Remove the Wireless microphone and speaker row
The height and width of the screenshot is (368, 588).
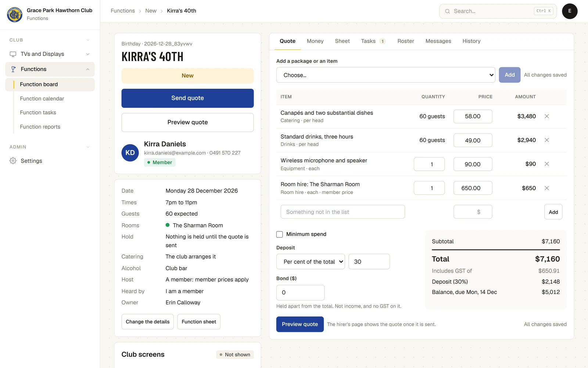pos(547,164)
